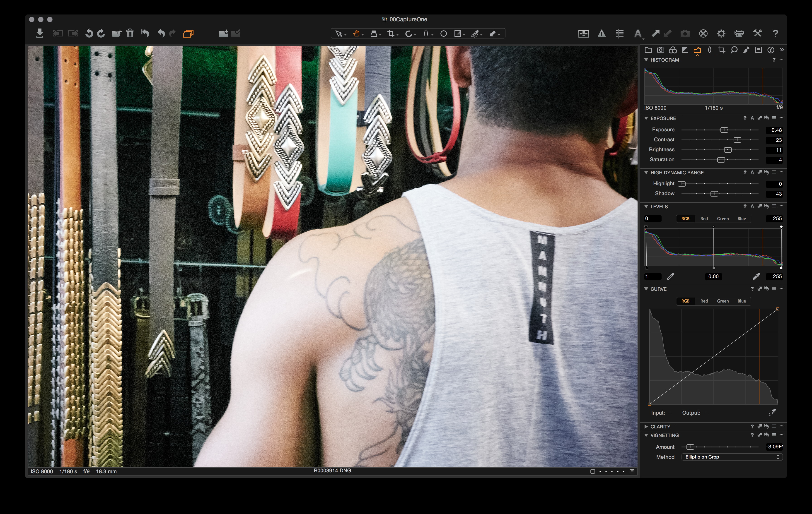The image size is (812, 514).
Task: Click the Contrast slider handle
Action: tap(737, 140)
